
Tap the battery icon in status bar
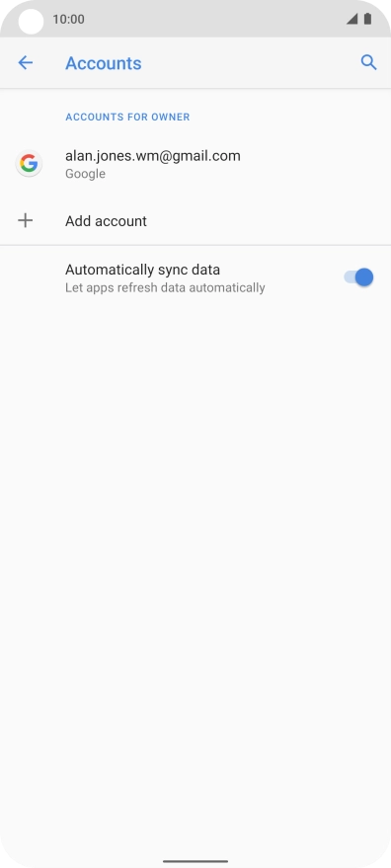point(367,19)
